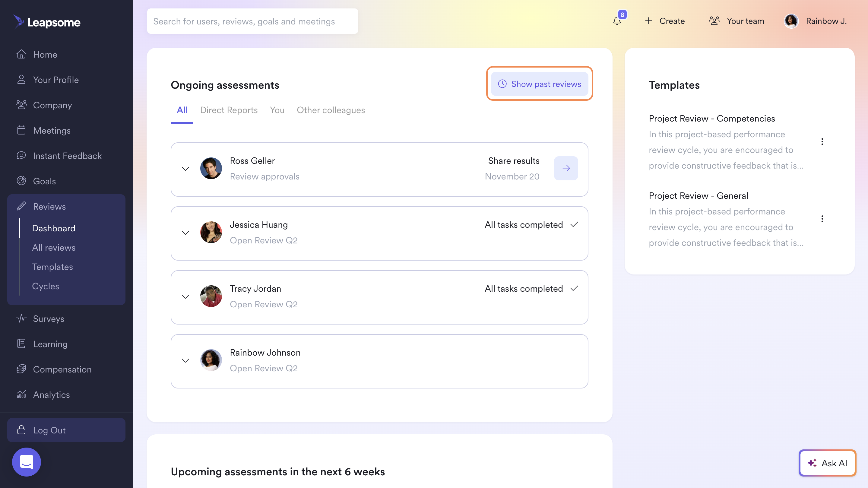Click the Your team group icon
The image size is (868, 488).
714,21
